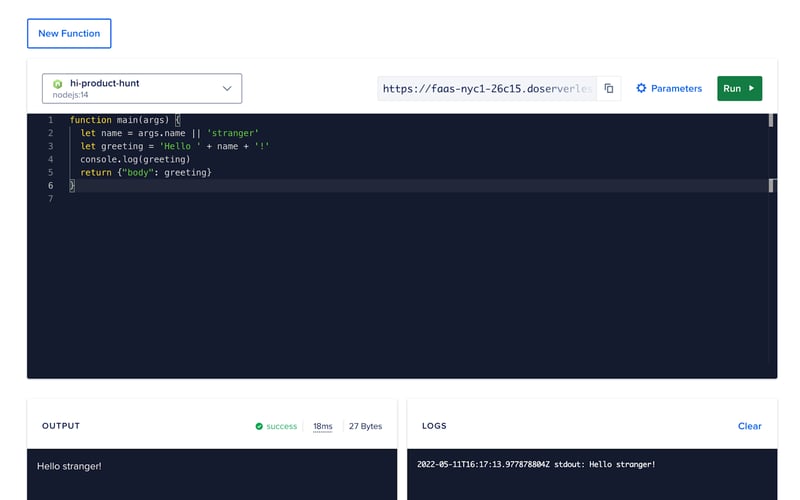
Task: Click the Node.js runtime icon
Action: pyautogui.click(x=58, y=84)
